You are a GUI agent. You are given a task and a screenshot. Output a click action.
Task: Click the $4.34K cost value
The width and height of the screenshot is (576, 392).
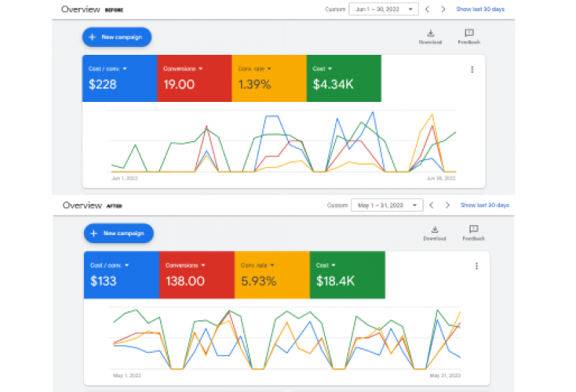click(x=333, y=85)
